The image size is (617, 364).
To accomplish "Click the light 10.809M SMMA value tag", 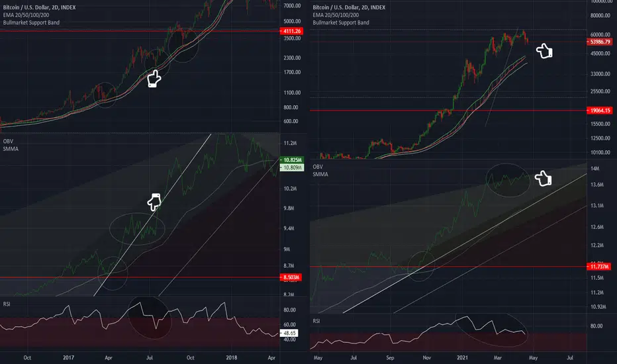I will [292, 167].
